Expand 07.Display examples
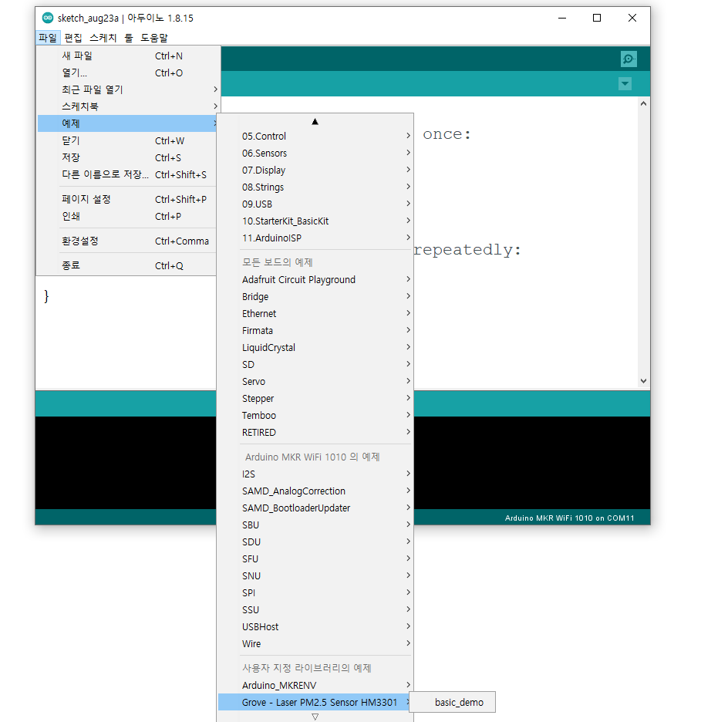 click(x=315, y=170)
